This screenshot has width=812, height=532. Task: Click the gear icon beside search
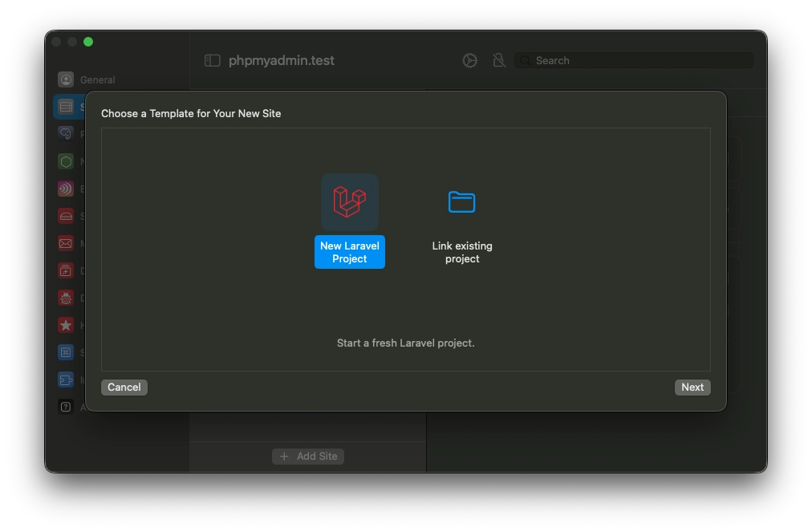(x=470, y=61)
